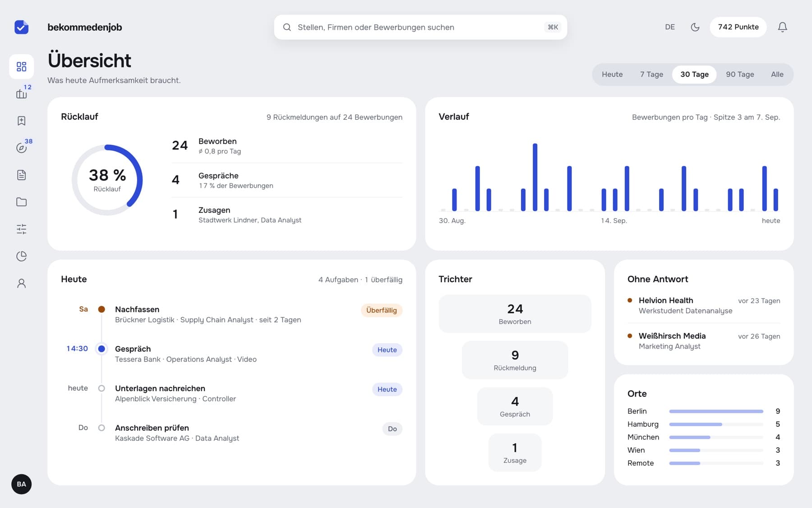This screenshot has height=508, width=812.
Task: Toggle dark mode with the moon icon
Action: pos(695,27)
